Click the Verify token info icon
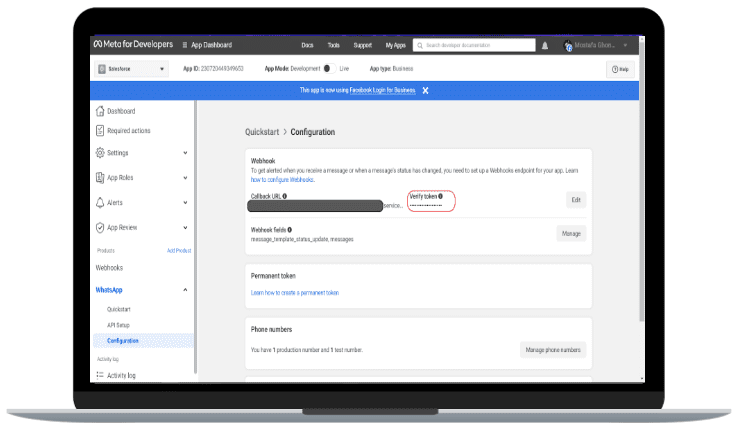 440,196
